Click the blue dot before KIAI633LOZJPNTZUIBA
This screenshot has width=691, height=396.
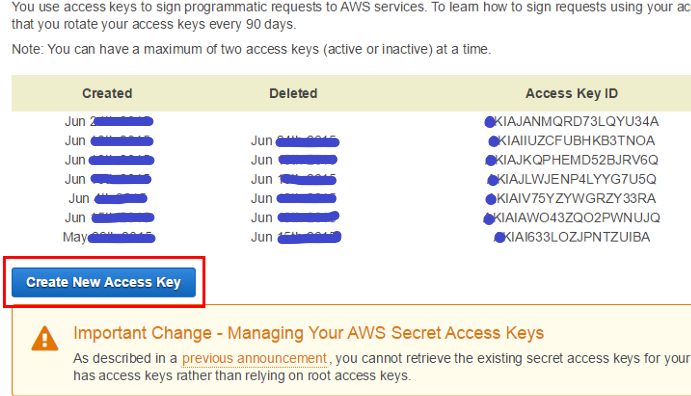pos(499,238)
